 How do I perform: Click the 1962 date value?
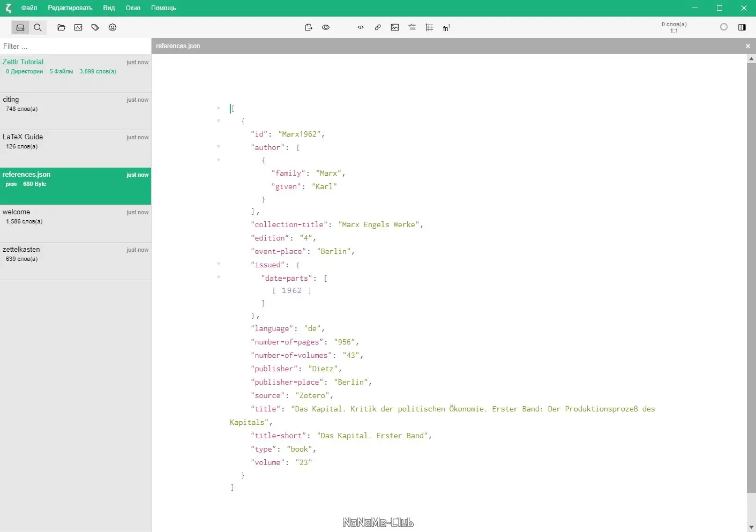click(x=291, y=290)
